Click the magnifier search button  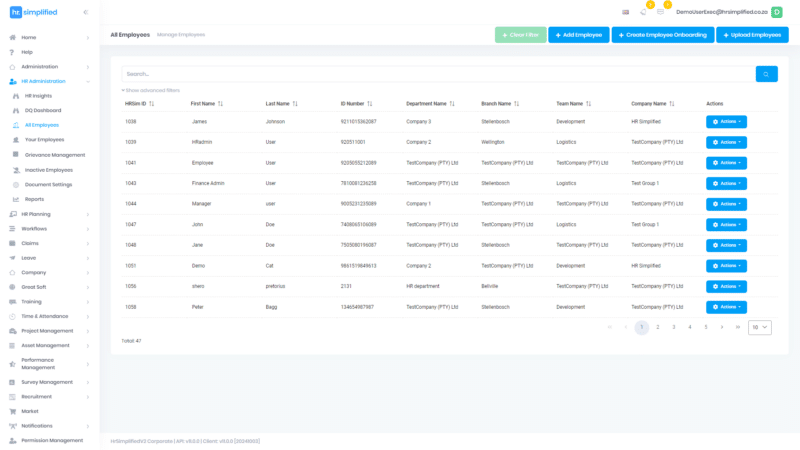click(x=766, y=74)
